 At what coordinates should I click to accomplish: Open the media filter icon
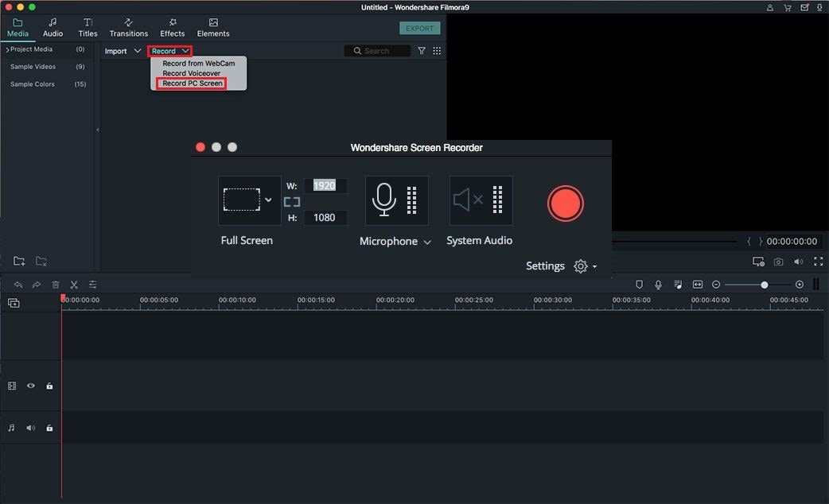coord(422,51)
